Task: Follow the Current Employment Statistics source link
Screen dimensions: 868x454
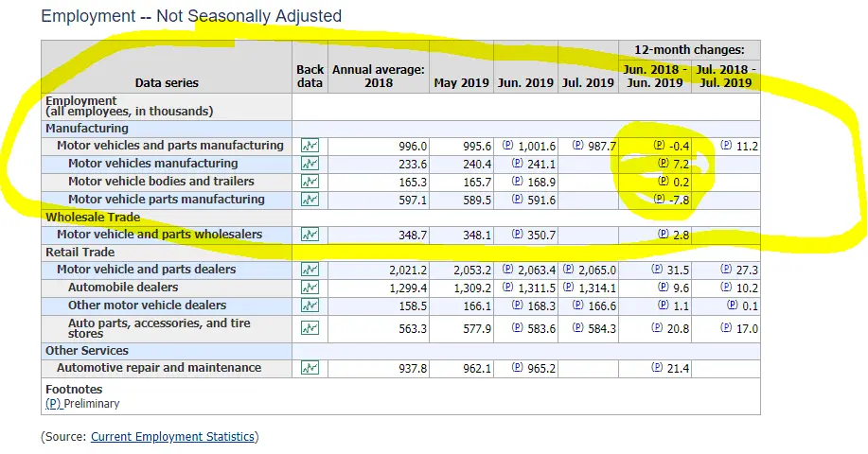Action: pyautogui.click(x=172, y=437)
